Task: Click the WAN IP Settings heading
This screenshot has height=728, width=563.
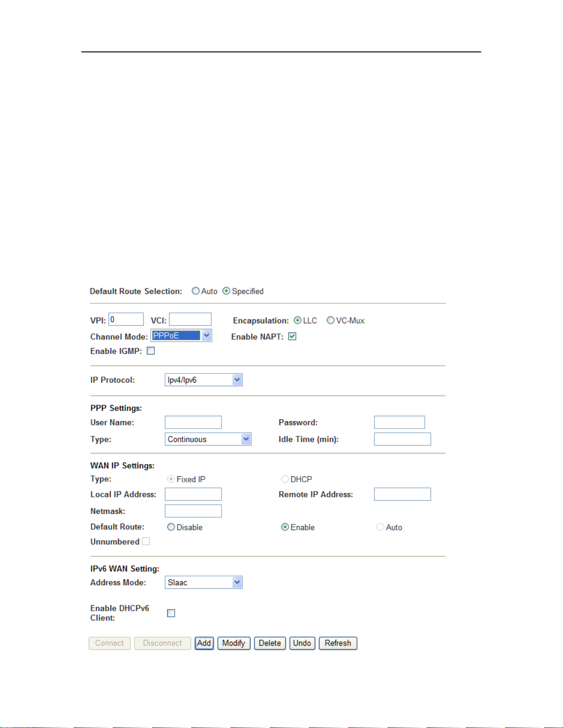Action: click(122, 465)
